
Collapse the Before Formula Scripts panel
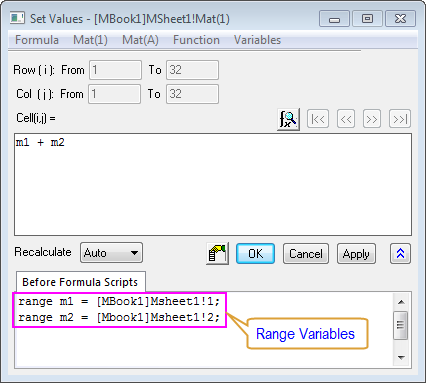point(400,254)
